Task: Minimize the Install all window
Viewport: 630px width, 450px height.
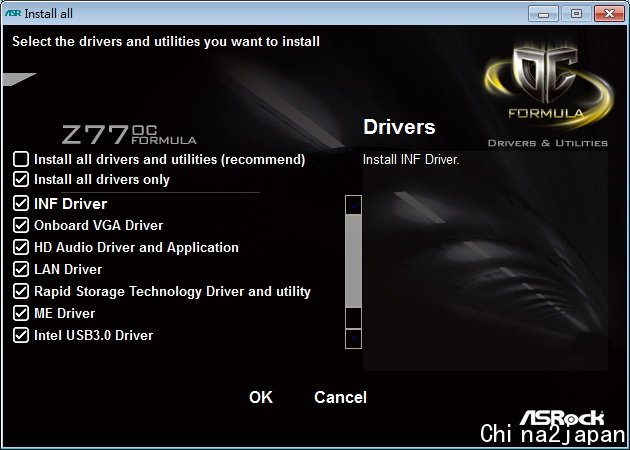Action: pyautogui.click(x=543, y=14)
